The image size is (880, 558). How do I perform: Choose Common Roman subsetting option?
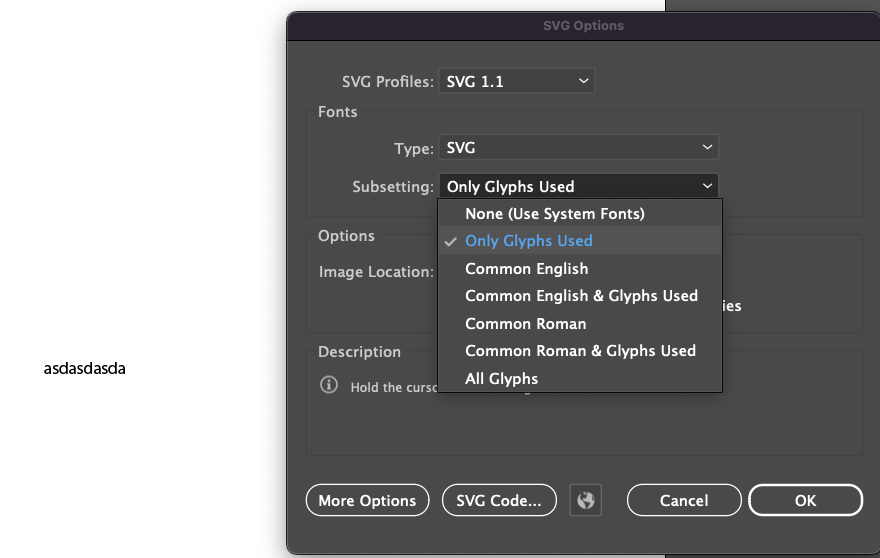(526, 324)
